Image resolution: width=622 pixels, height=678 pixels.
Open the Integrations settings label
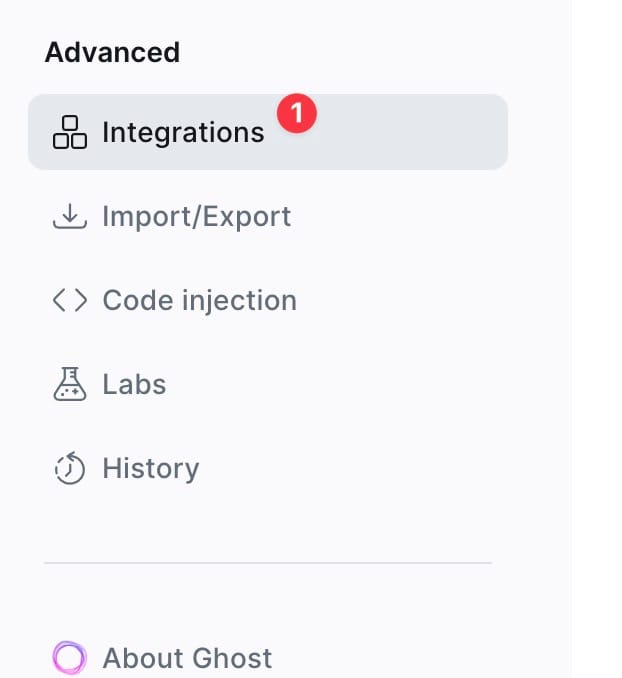[183, 132]
